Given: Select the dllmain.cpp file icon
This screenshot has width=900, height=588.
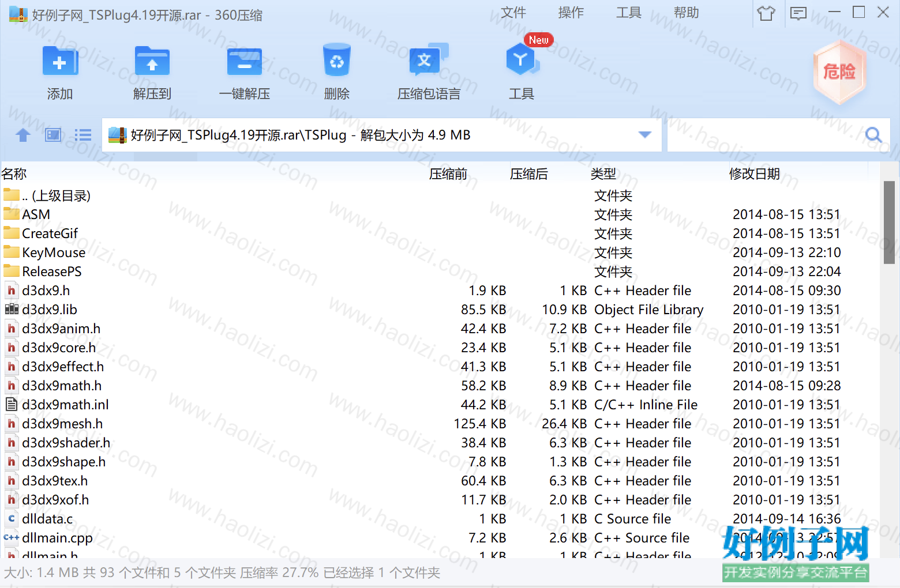Looking at the screenshot, I should [11, 537].
